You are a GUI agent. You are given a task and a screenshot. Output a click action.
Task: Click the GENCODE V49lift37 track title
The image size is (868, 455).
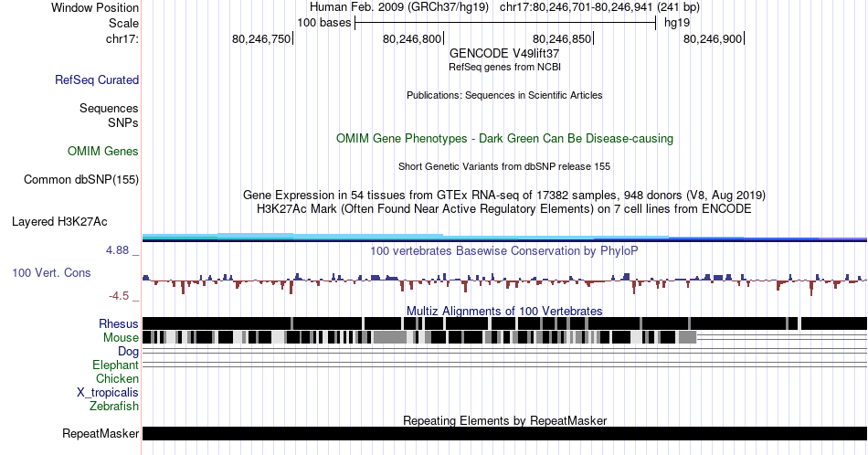click(x=504, y=54)
